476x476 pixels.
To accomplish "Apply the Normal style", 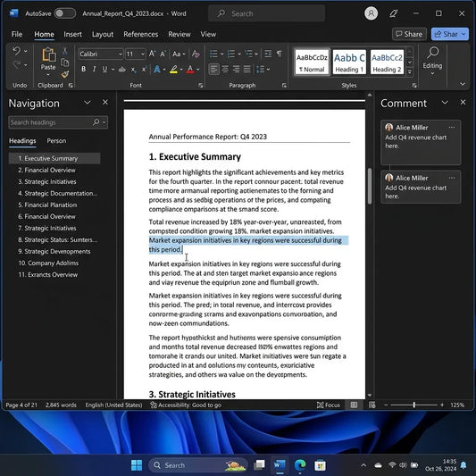I will (x=312, y=62).
